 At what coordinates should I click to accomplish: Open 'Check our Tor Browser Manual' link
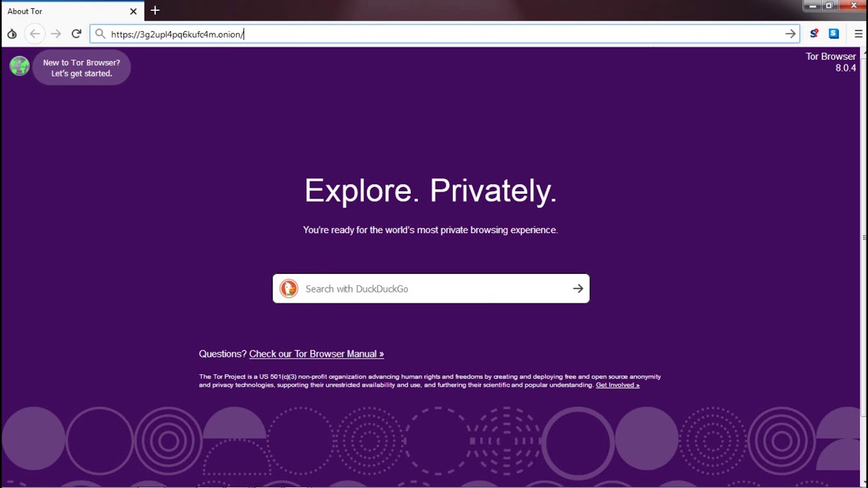click(317, 354)
